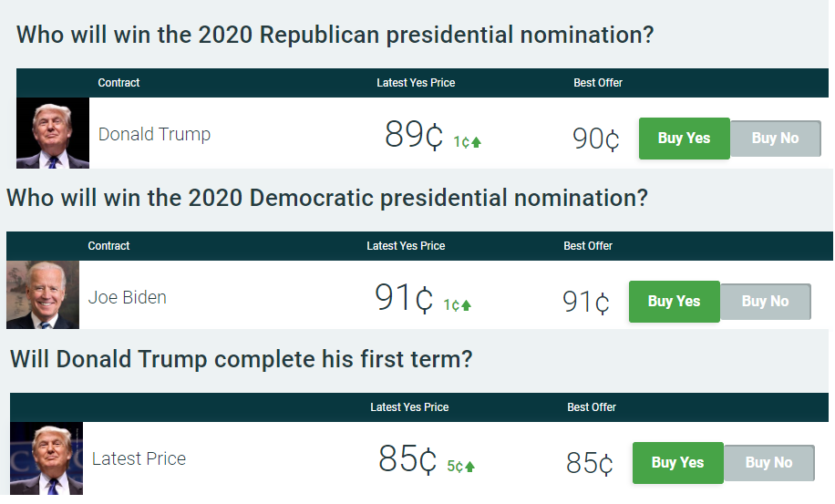The width and height of the screenshot is (835, 504).
Task: Open the 2020 Democratic presidential nomination market title
Action: click(327, 198)
